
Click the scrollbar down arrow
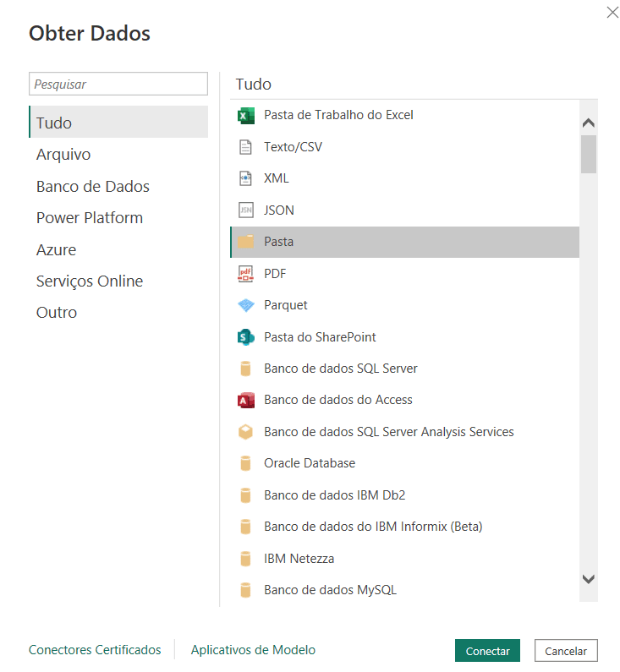(x=588, y=579)
